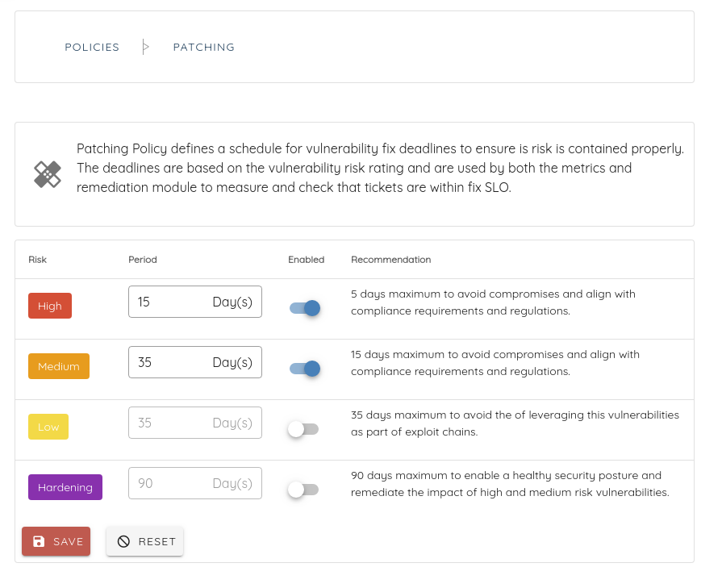Click the breadcrumb separator arrow icon
The height and width of the screenshot is (588, 722).
(145, 47)
